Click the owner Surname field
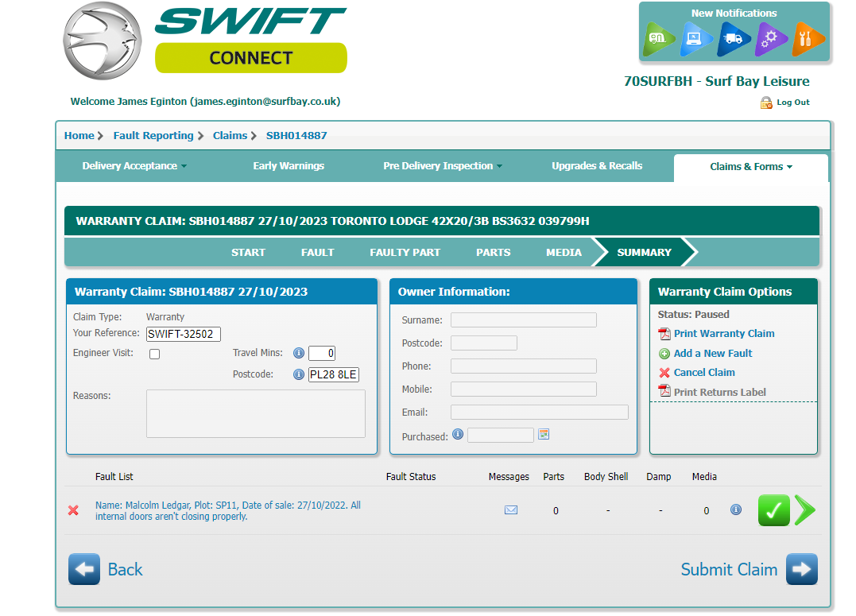Viewport: 856px width, 616px height. tap(524, 320)
